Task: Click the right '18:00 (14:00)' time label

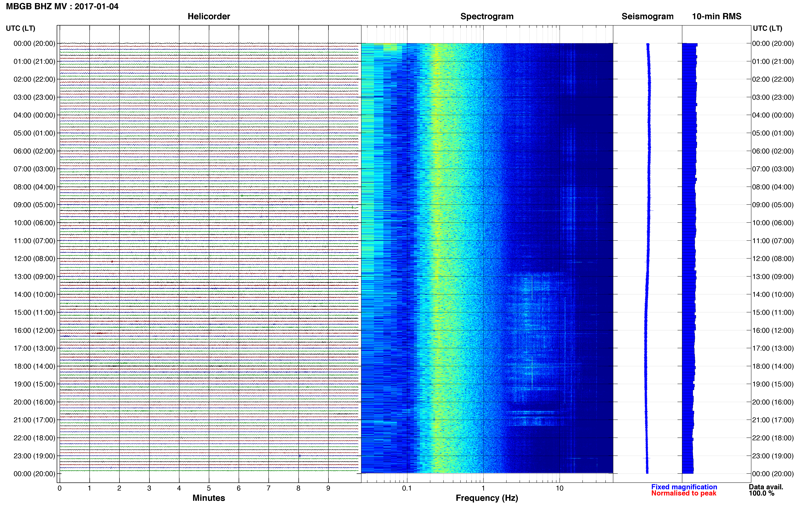Action: click(x=773, y=366)
